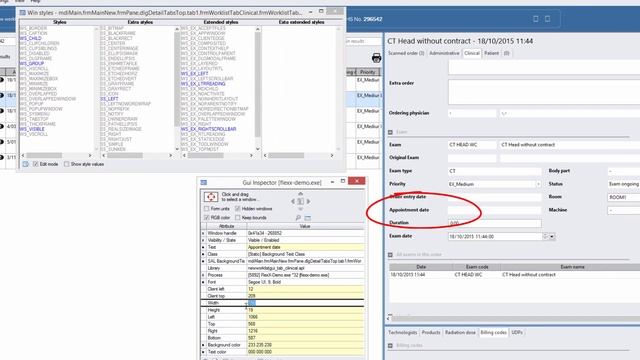Toggle the RGB color checkbox
Screen dimensions: 640x360
point(207,218)
